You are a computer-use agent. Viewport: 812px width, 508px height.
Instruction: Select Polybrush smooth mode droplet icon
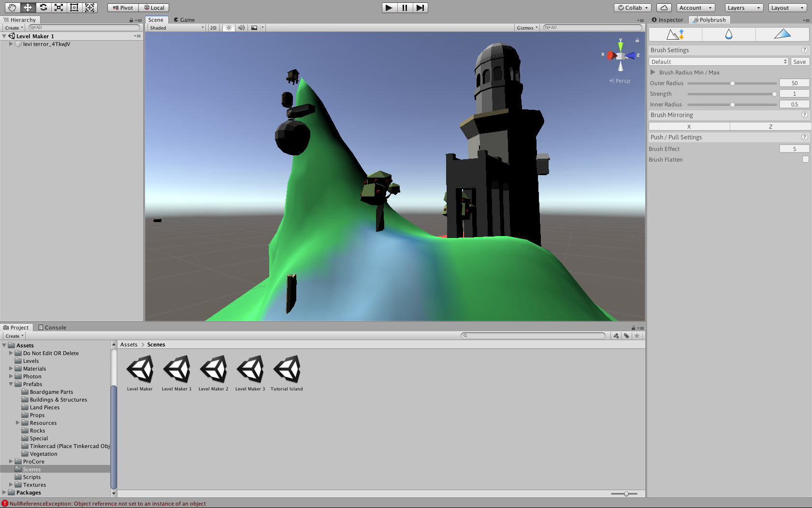point(728,34)
